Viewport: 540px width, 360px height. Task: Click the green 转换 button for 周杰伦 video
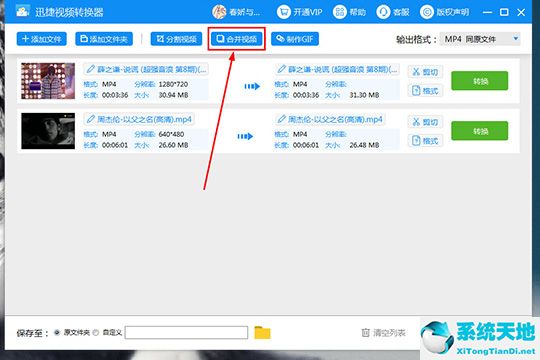[479, 131]
